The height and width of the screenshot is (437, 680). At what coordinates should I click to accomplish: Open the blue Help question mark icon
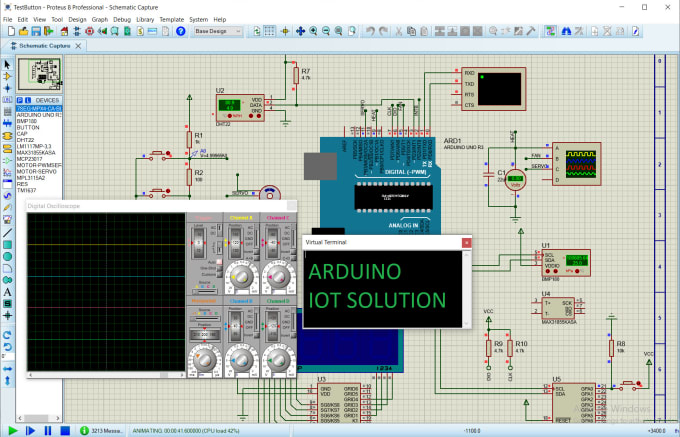pyautogui.click(x=180, y=31)
